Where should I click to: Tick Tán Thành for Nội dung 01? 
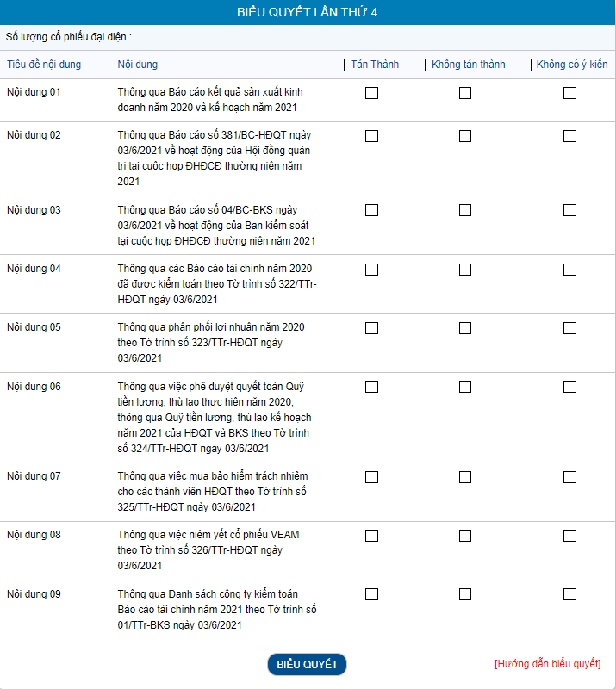371,93
